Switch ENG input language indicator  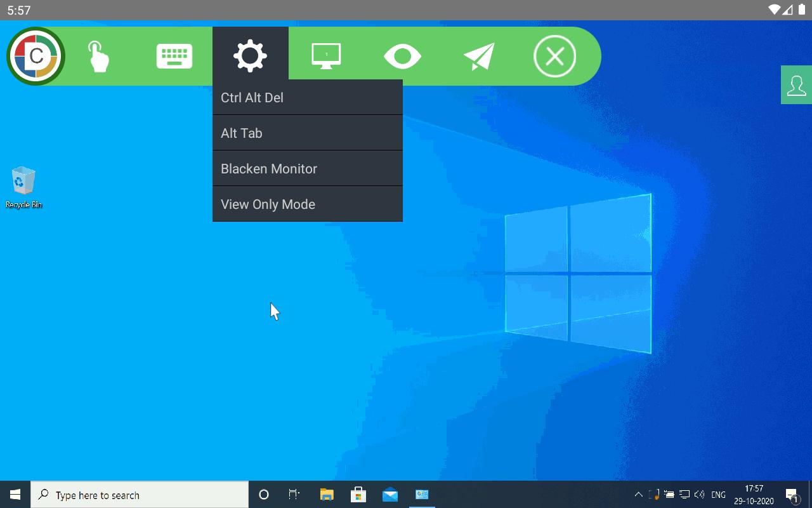719,495
